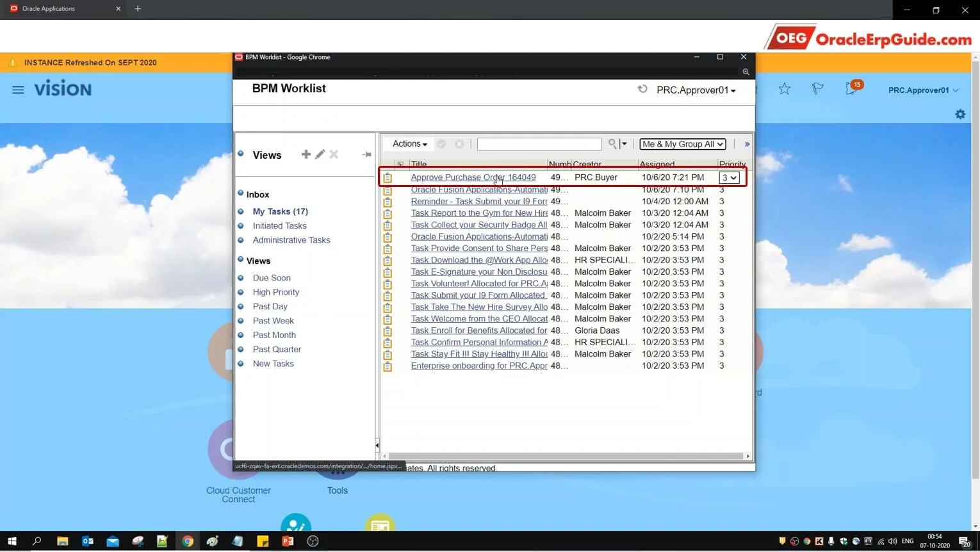Open the Watchlist flag icon
This screenshot has width=980, height=552.
(818, 89)
